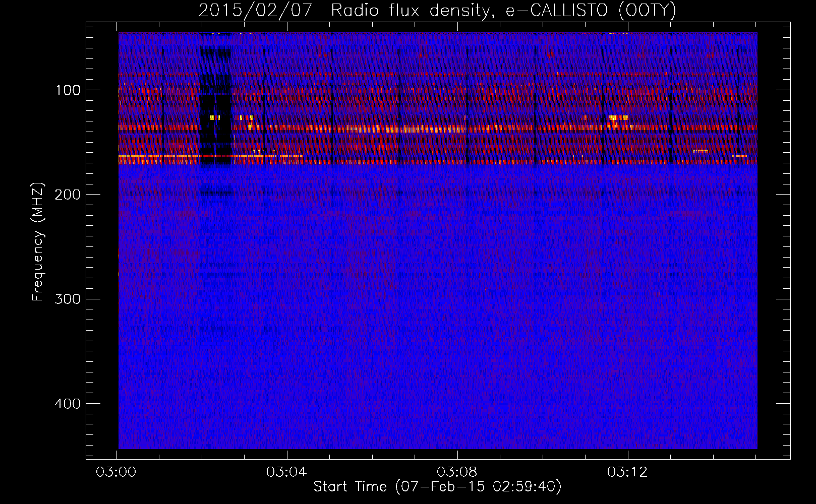Viewport: 816px width, 504px height.
Task: Click the 100 frequency tick label
Action: [x=68, y=90]
